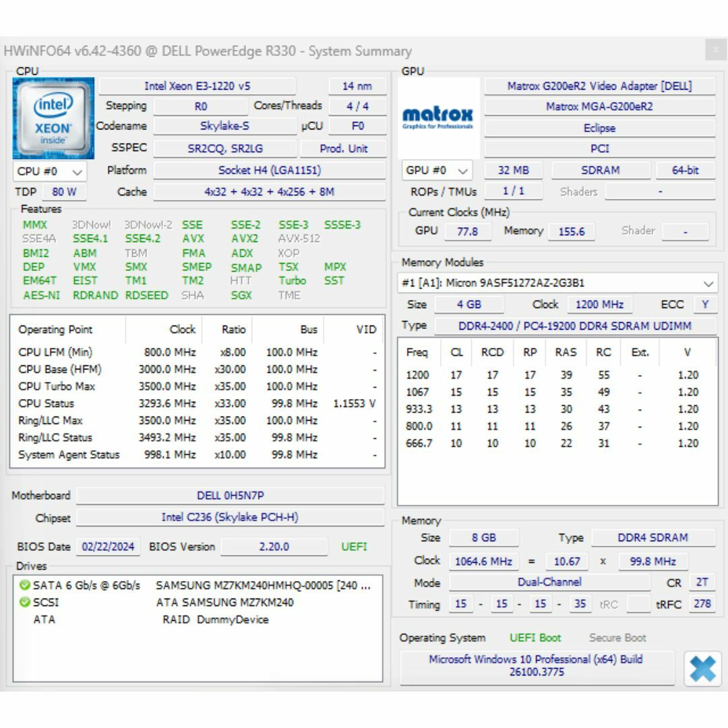Click the 14 nm process value

357,86
